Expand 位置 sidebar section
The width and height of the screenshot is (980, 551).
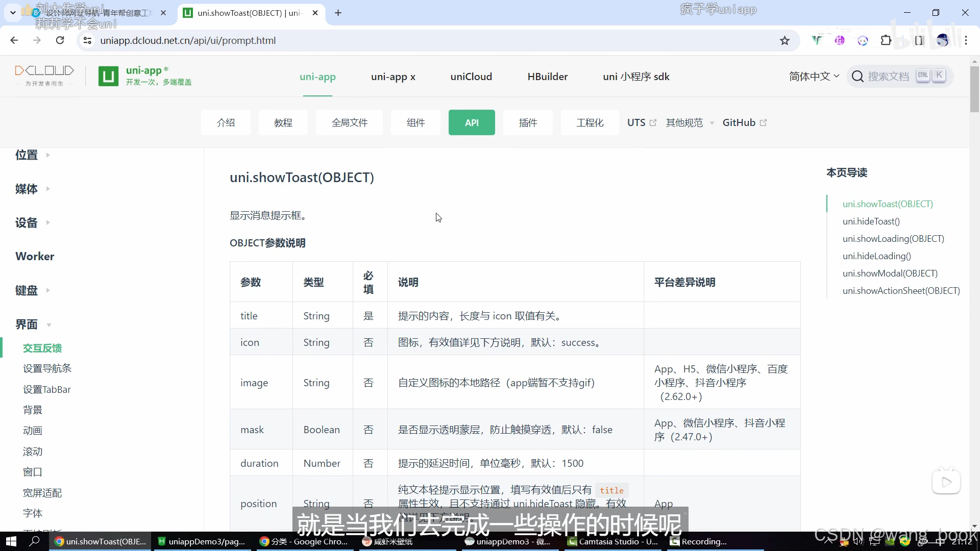(x=33, y=155)
